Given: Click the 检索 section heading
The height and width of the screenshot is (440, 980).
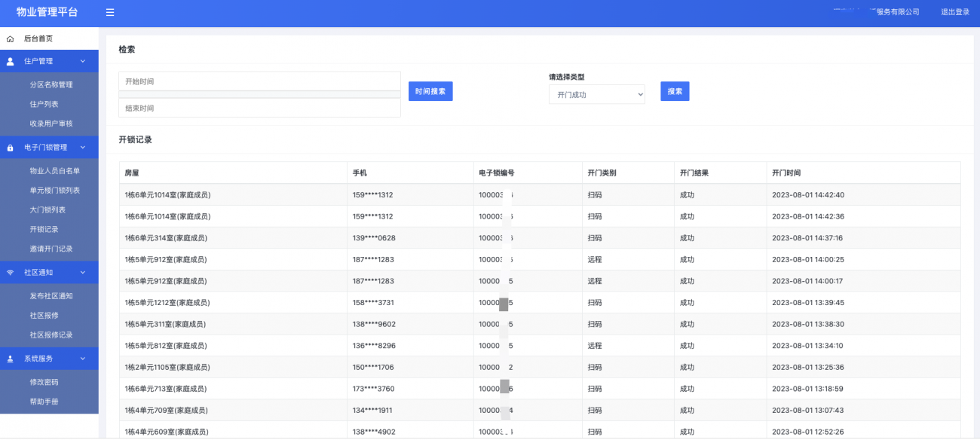Looking at the screenshot, I should point(127,50).
